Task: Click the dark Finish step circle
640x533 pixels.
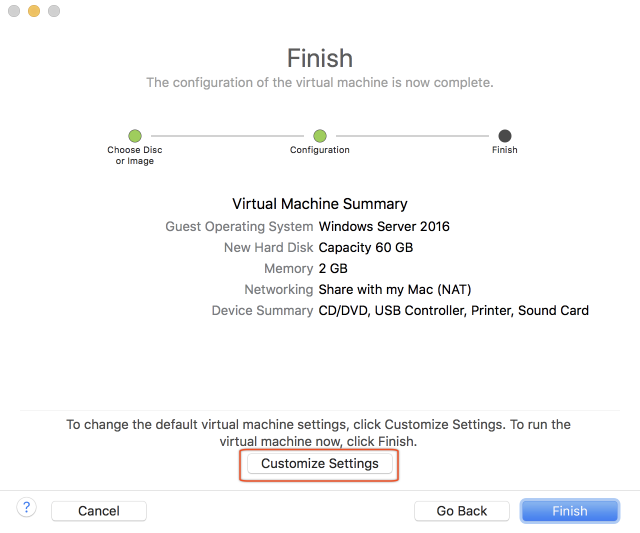Action: (505, 135)
